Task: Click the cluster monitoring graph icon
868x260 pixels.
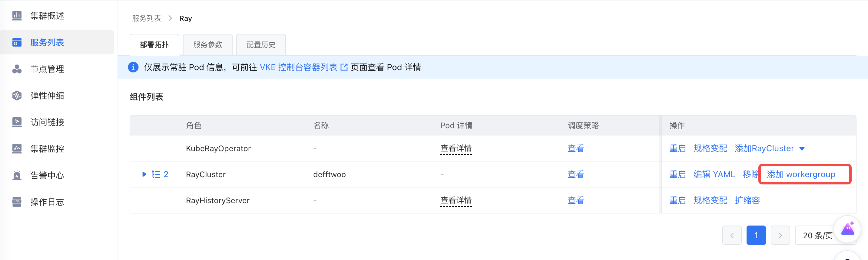Action: pyautogui.click(x=17, y=148)
